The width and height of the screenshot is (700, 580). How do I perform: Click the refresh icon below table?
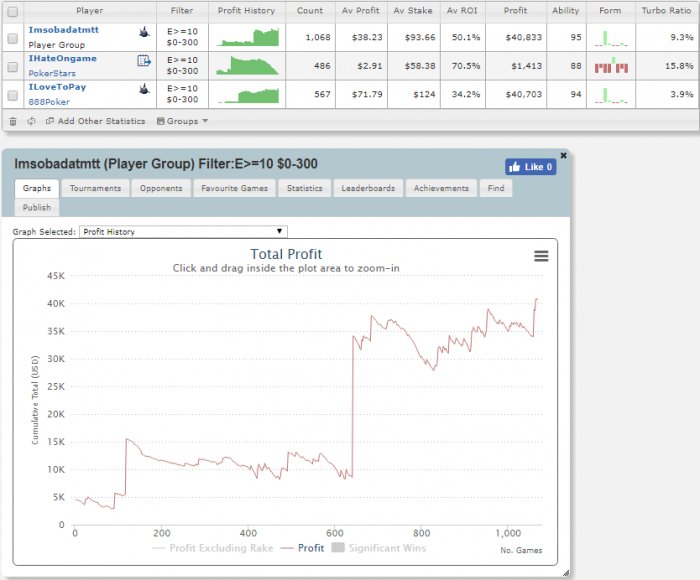(31, 121)
